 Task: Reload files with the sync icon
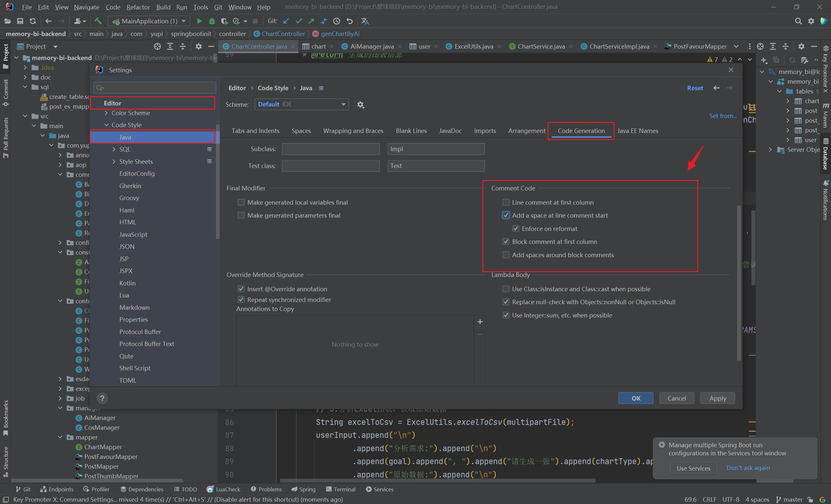pyautogui.click(x=33, y=21)
